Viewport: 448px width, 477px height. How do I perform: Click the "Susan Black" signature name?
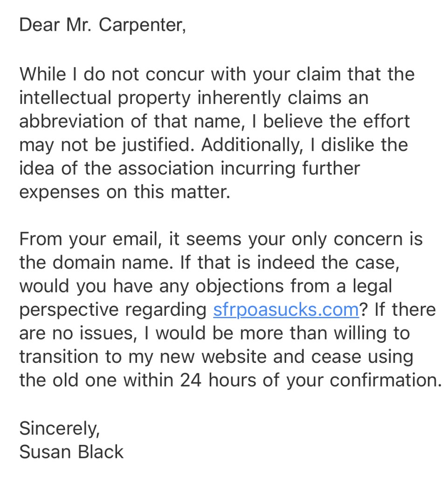tap(71, 451)
